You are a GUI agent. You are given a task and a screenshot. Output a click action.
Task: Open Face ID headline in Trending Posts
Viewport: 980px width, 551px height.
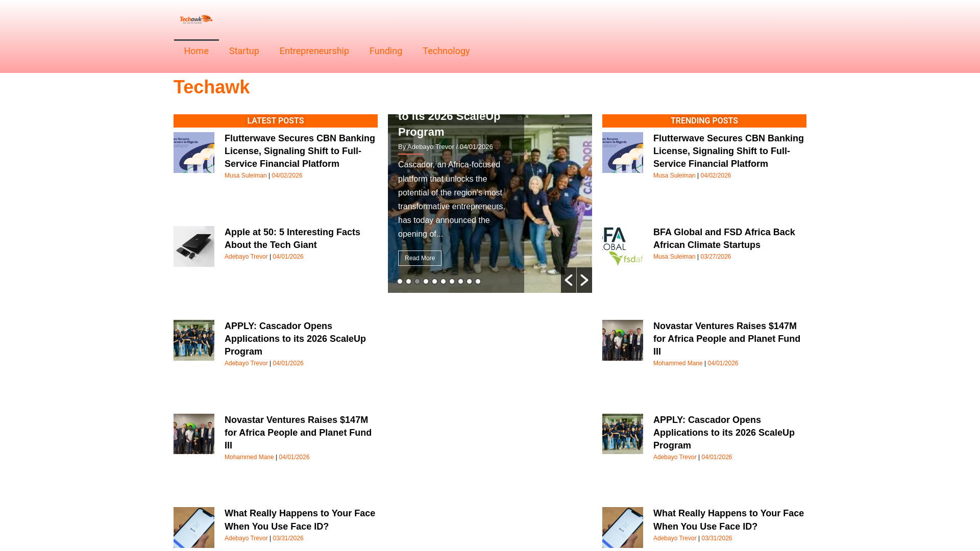(x=728, y=520)
